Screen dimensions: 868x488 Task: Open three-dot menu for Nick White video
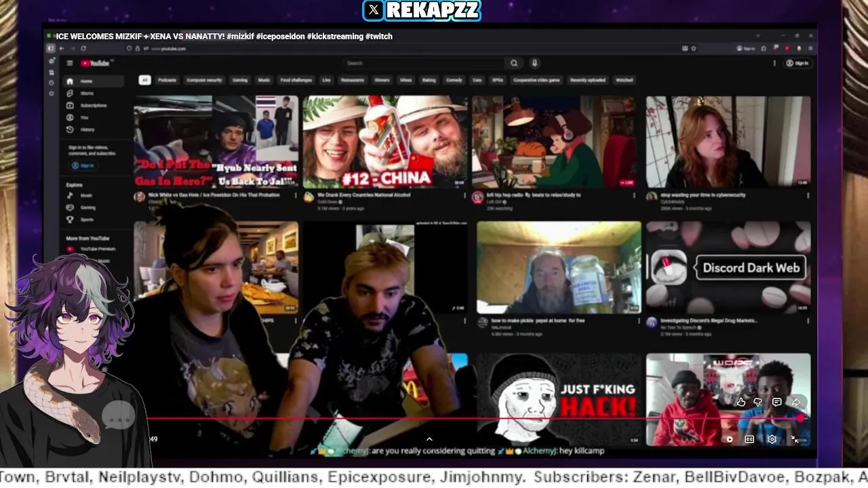296,195
